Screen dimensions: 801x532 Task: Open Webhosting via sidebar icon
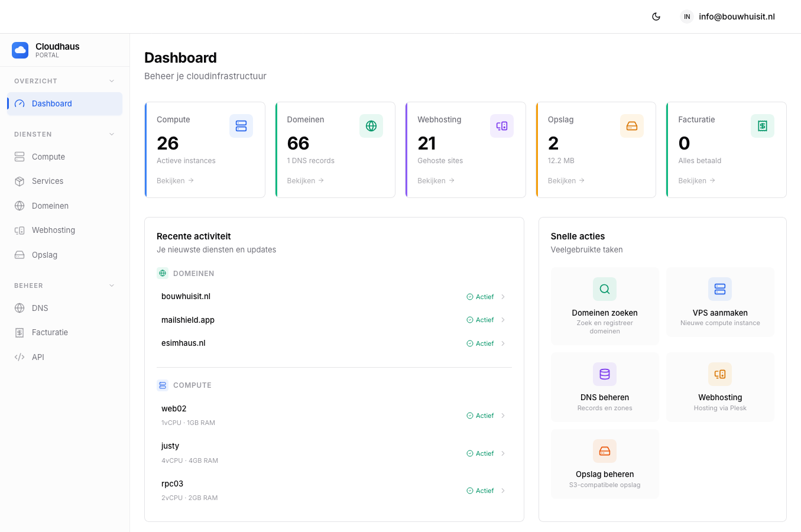[x=19, y=230]
